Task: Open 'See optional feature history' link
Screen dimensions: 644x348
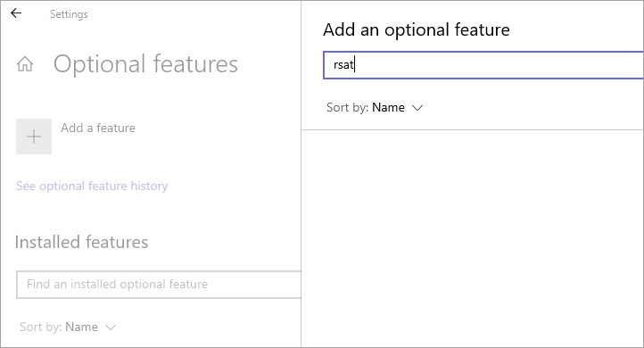Action: click(x=92, y=186)
